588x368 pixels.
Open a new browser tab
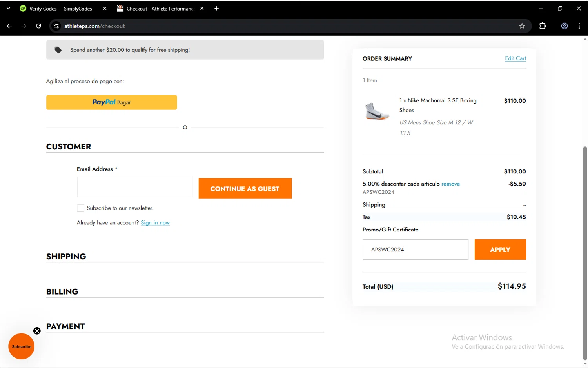(x=216, y=8)
